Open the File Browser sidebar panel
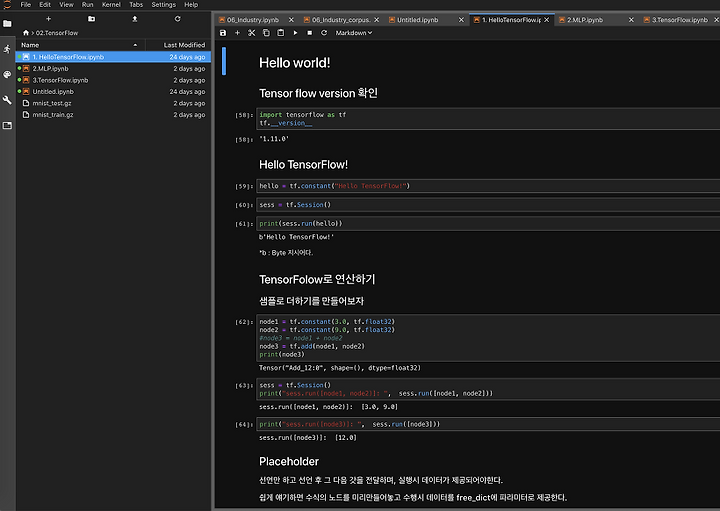 point(7,23)
